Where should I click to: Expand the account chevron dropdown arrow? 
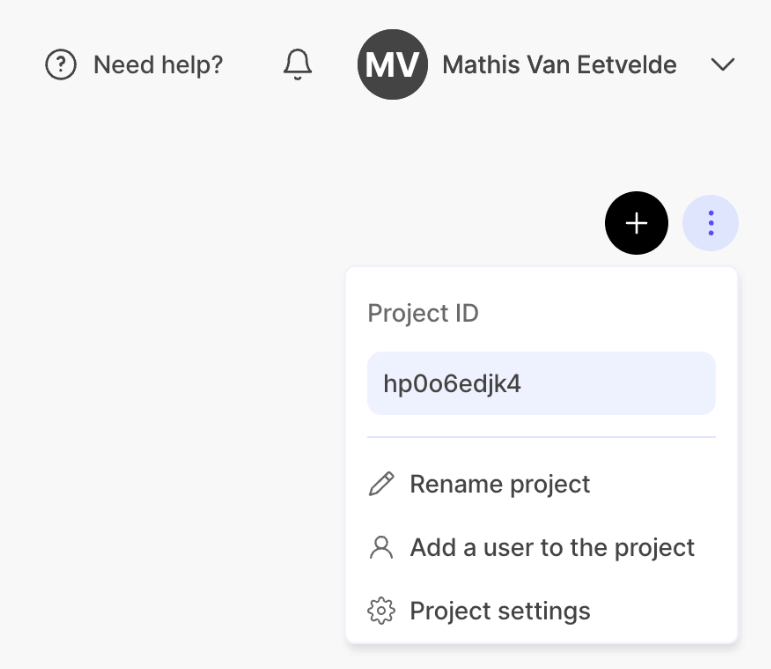coord(722,65)
